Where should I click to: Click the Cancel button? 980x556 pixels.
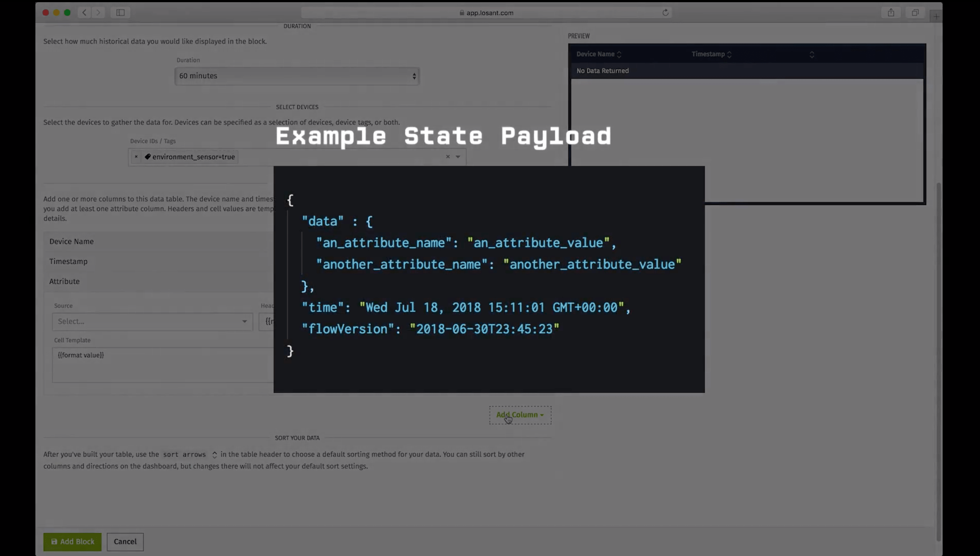pos(125,542)
